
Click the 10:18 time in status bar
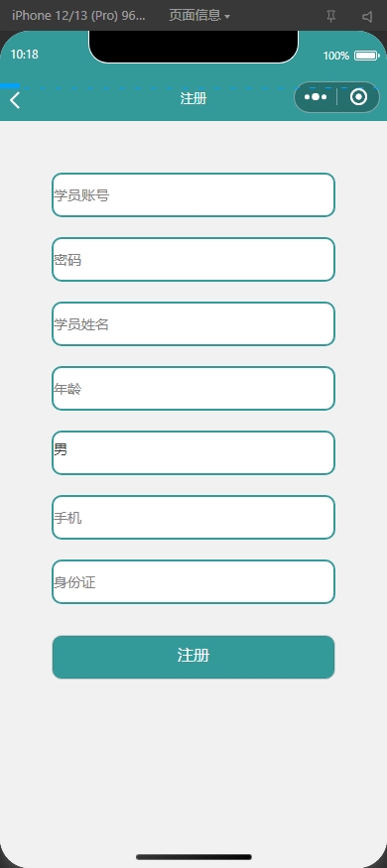[25, 55]
